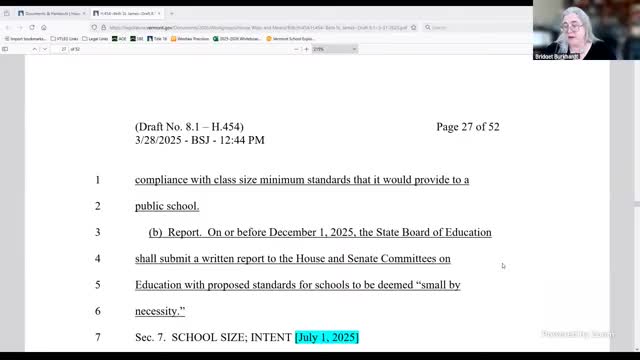Image resolution: width=640 pixels, height=360 pixels.
Task: Click "Sec. 7. SCHOOL SIZE; INTENT" heading
Action: click(213, 337)
